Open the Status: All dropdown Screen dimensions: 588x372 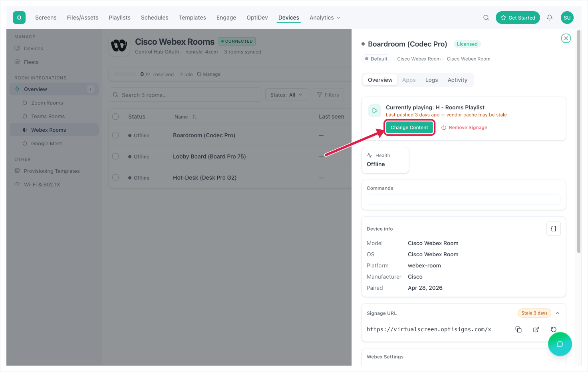point(286,95)
